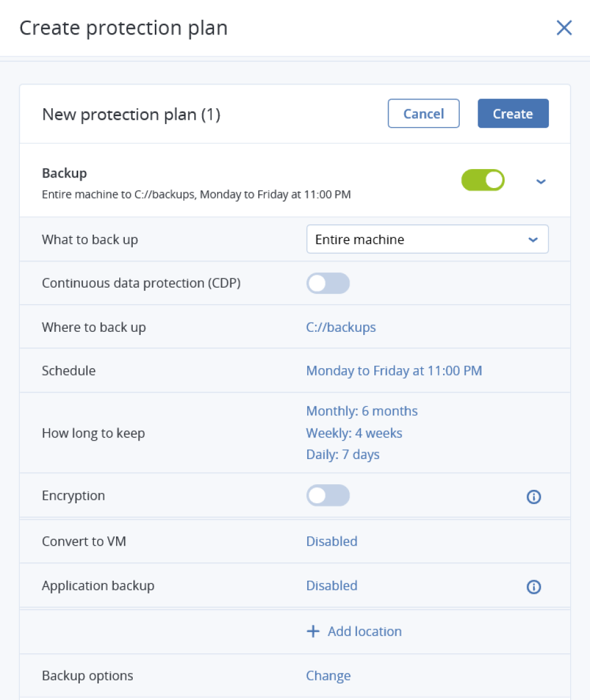Viewport: 590px width, 700px height.
Task: Close the Create protection plan dialog
Action: (x=564, y=28)
